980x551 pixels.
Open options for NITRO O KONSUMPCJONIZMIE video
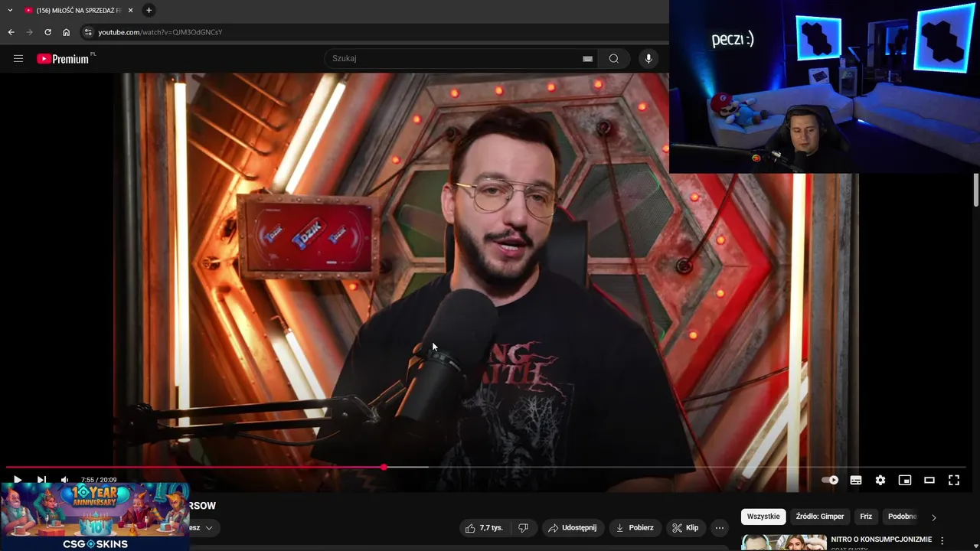pyautogui.click(x=942, y=540)
